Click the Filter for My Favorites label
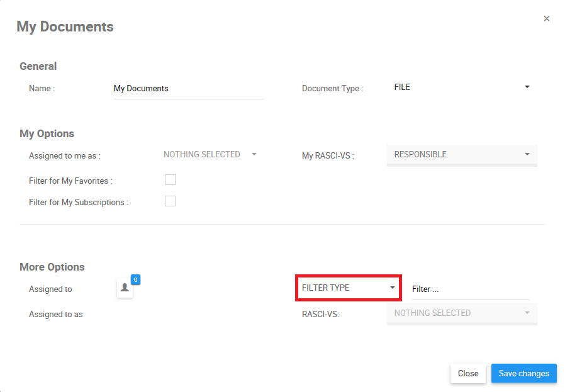Image resolution: width=565 pixels, height=392 pixels. point(70,181)
